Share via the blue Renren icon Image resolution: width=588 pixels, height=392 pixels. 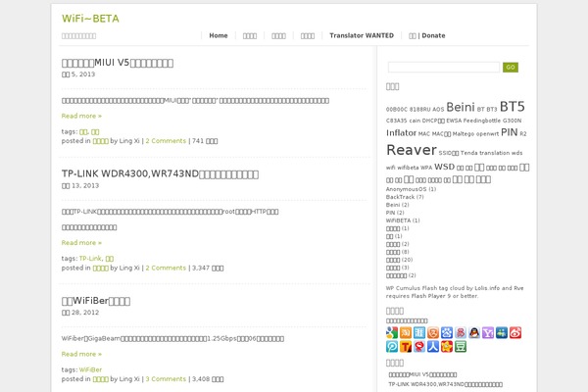click(x=433, y=347)
